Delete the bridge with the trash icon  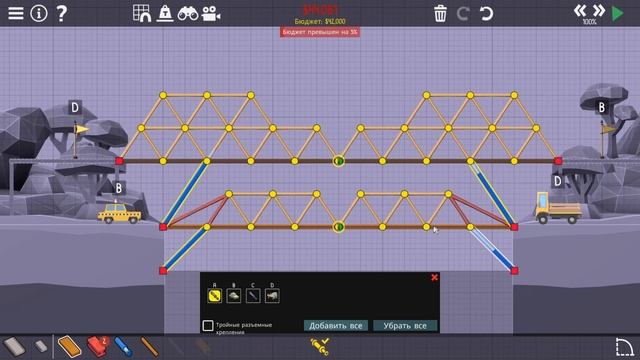pyautogui.click(x=440, y=13)
